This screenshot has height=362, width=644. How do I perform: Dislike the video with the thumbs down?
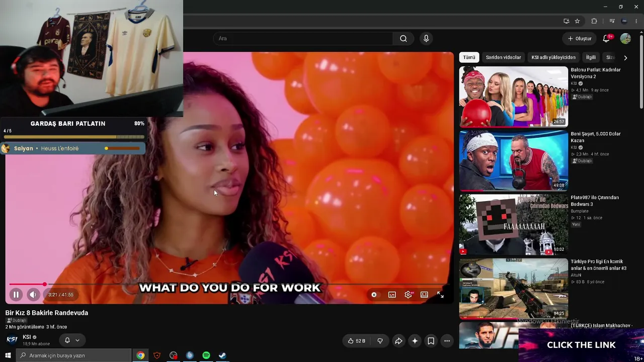pos(380,341)
